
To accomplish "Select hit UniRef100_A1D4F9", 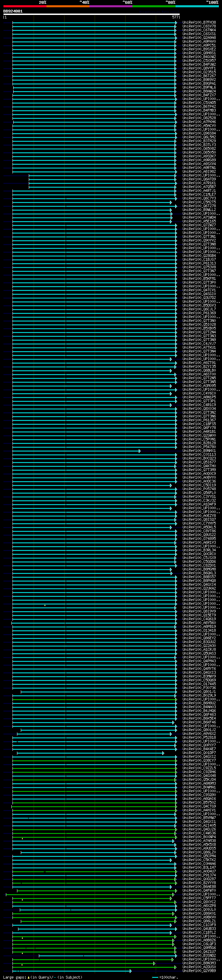I will click(199, 504).
